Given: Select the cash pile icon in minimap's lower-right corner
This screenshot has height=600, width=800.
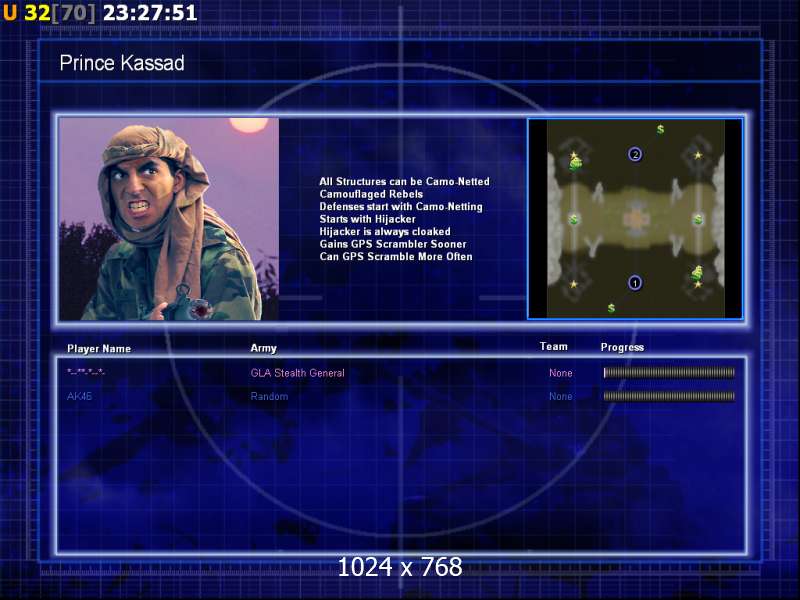Looking at the screenshot, I should click(697, 272).
